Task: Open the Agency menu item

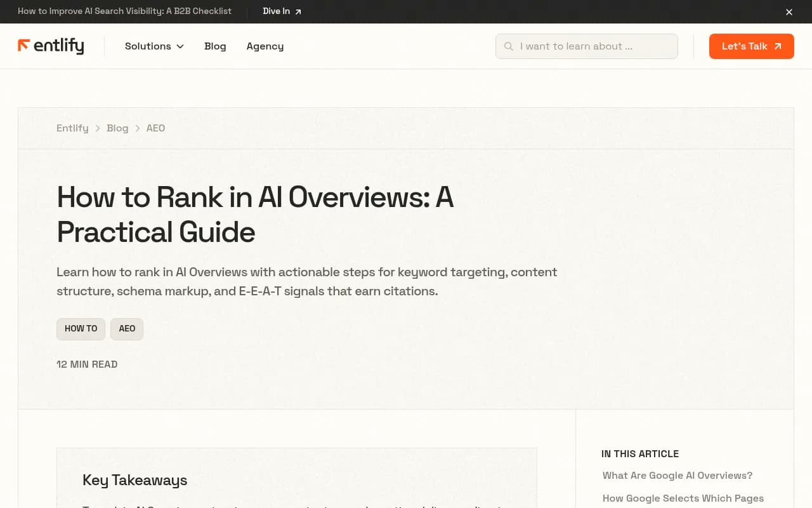Action: (265, 46)
